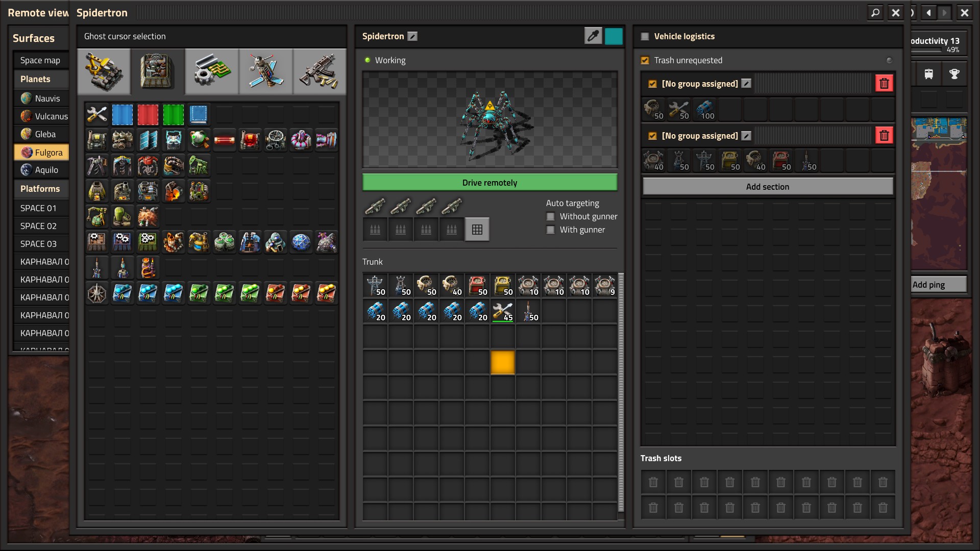Viewport: 980px width, 551px height.
Task: Enable auto targeting Without gunner
Action: [550, 216]
